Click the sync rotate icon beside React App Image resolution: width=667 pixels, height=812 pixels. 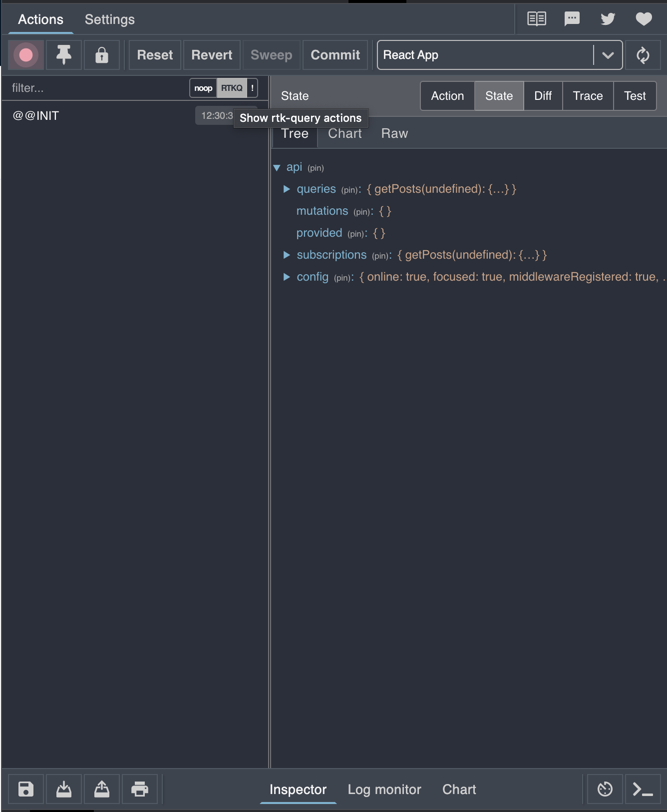tap(643, 55)
